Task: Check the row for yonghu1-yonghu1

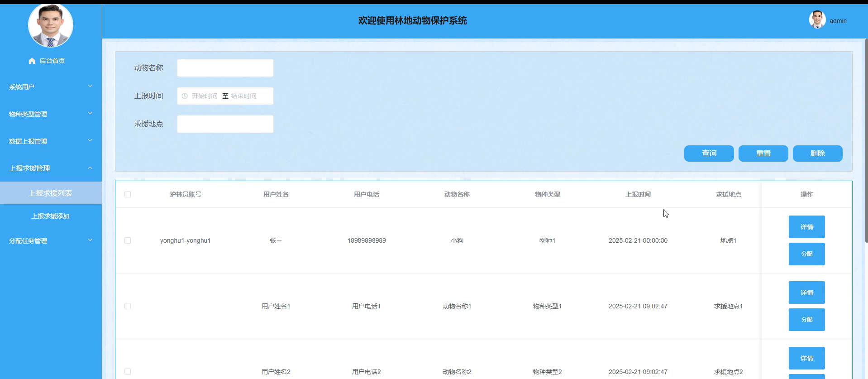Action: tap(128, 240)
